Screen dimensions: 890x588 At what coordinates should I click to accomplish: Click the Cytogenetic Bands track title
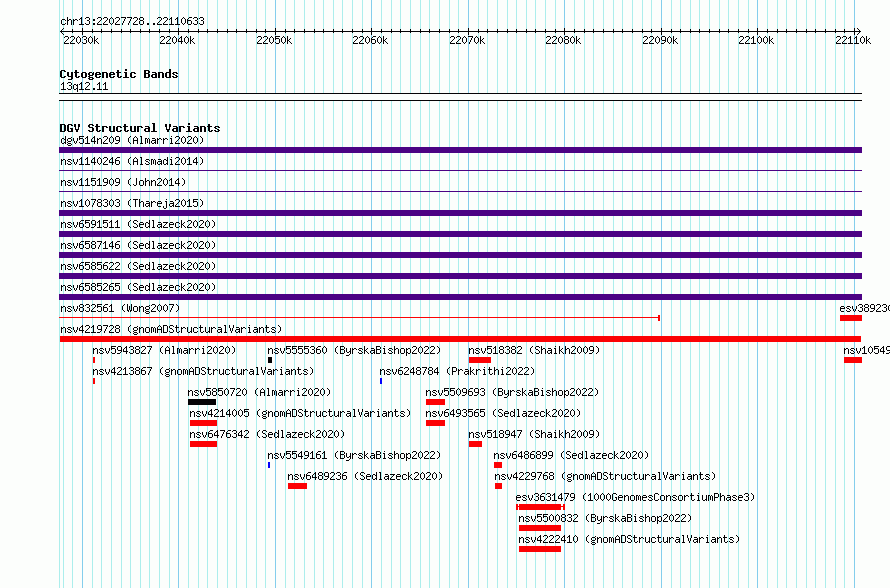coord(119,74)
